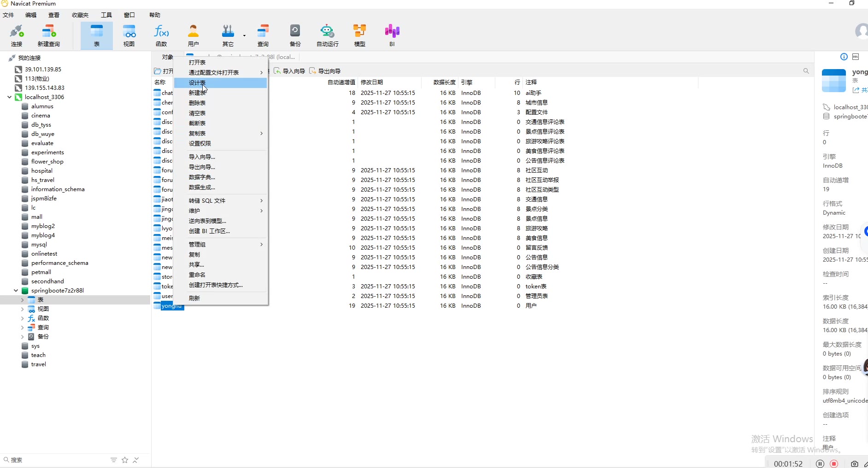Choose 打开表 from the context menu
868x468 pixels.
[x=221, y=63]
